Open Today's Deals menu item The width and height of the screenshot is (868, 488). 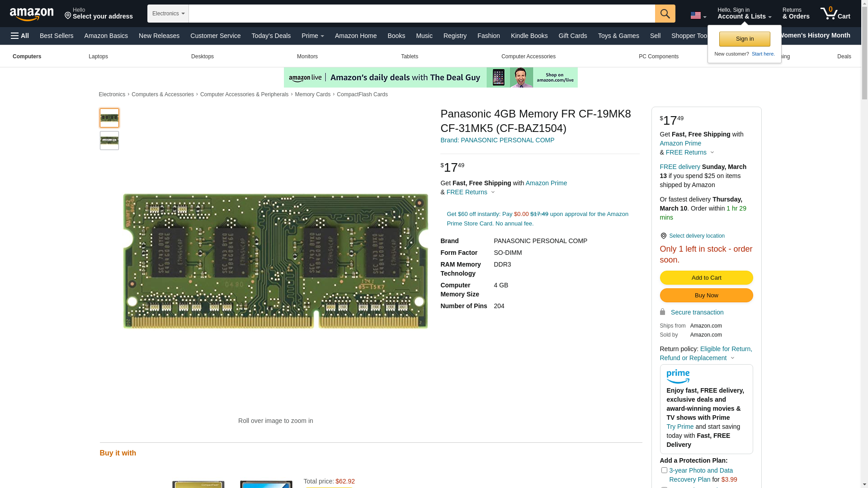coord(271,36)
